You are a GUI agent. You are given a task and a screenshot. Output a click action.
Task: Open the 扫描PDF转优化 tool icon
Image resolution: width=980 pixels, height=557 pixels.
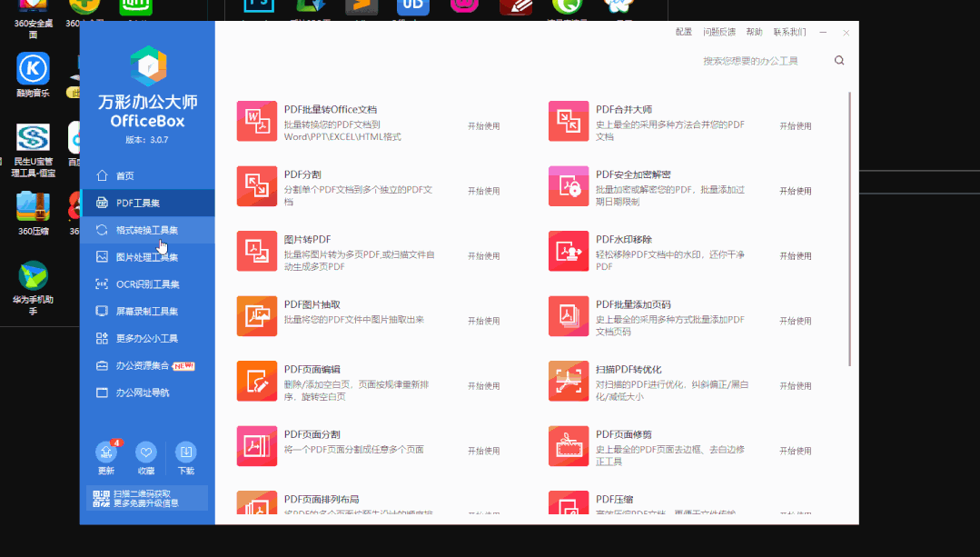click(x=569, y=382)
